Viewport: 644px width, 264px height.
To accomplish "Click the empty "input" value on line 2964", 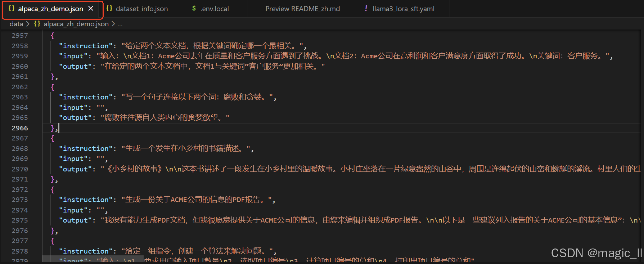I will pyautogui.click(x=100, y=107).
